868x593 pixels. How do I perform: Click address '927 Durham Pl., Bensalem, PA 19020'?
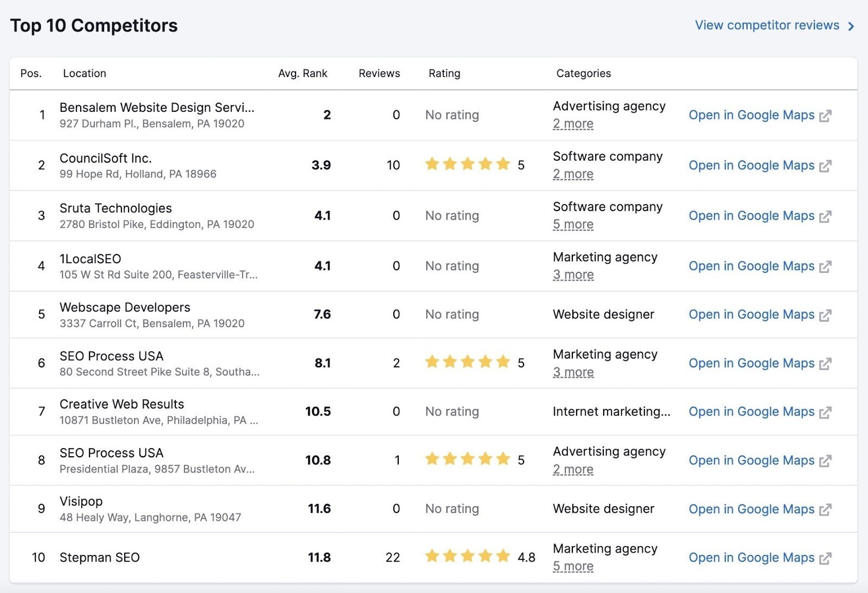pos(152,124)
